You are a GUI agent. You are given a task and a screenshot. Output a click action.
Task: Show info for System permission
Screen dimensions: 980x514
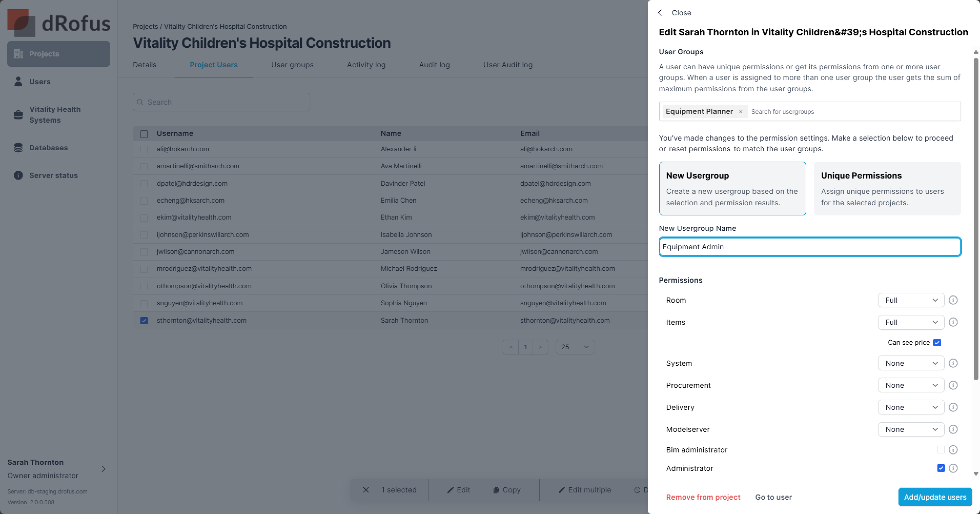coord(953,363)
